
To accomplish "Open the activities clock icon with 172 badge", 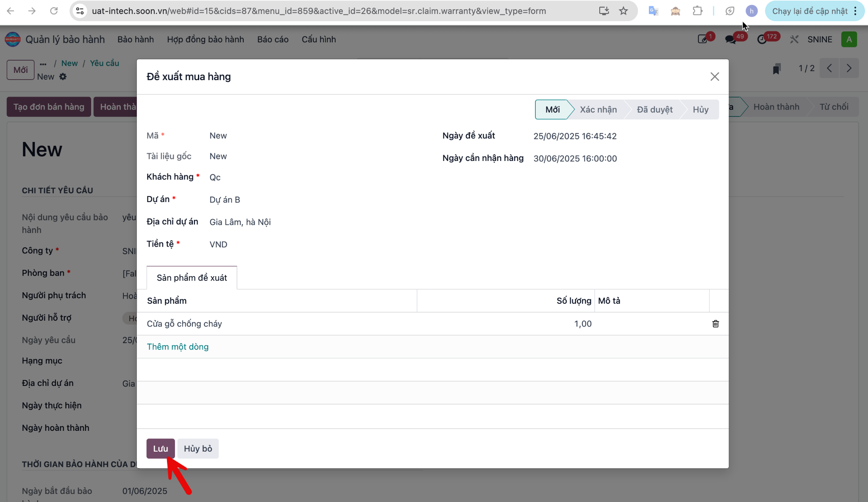I will point(762,39).
